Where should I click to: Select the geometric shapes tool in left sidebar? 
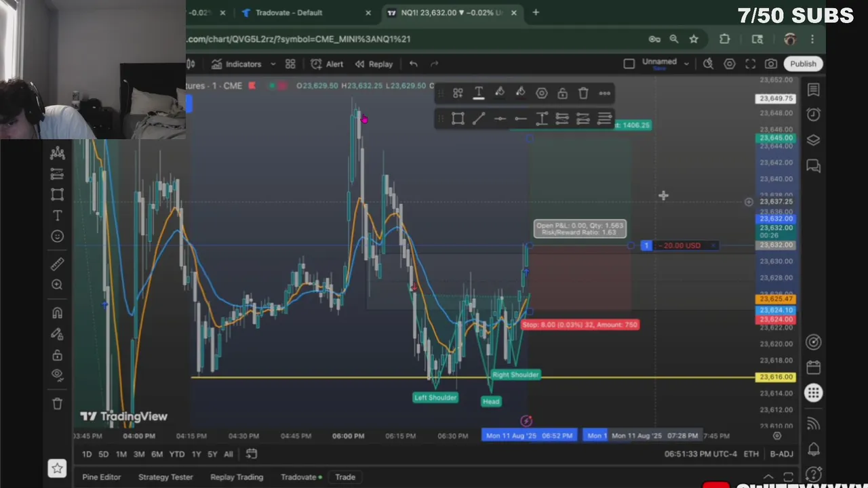[x=57, y=195]
